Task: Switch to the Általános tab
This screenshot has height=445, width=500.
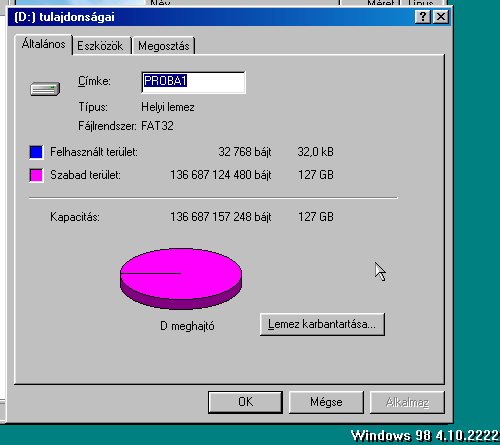Action: (x=43, y=44)
